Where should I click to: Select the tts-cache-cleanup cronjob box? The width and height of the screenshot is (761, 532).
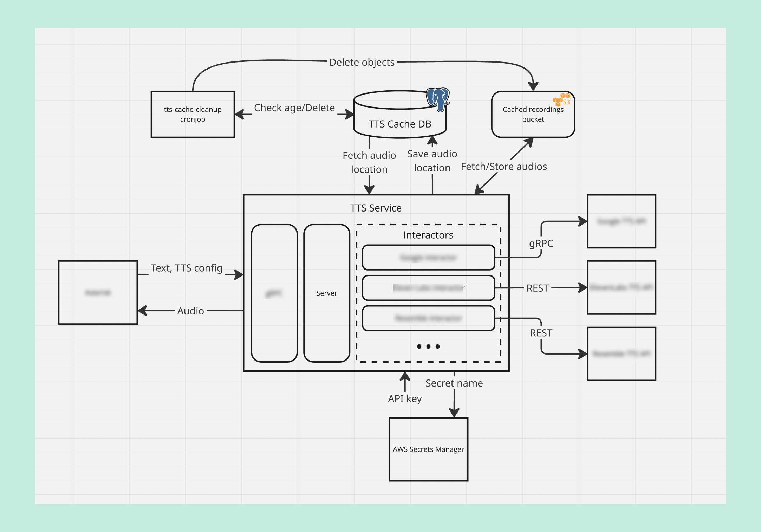tap(193, 114)
